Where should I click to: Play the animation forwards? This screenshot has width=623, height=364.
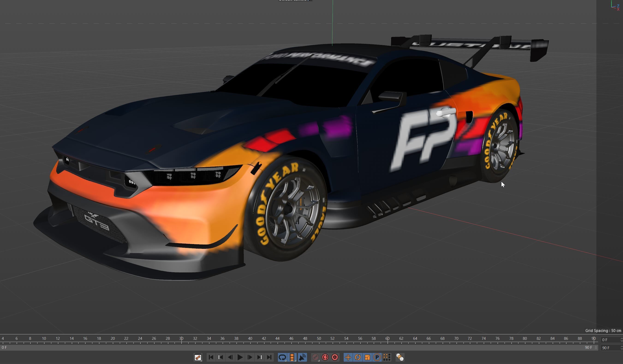coord(240,357)
